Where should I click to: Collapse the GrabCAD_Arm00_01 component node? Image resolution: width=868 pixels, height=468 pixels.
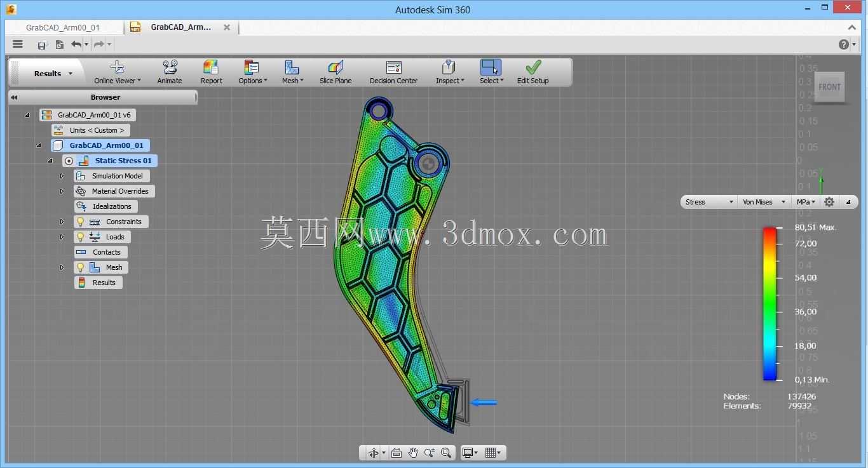[x=39, y=145]
